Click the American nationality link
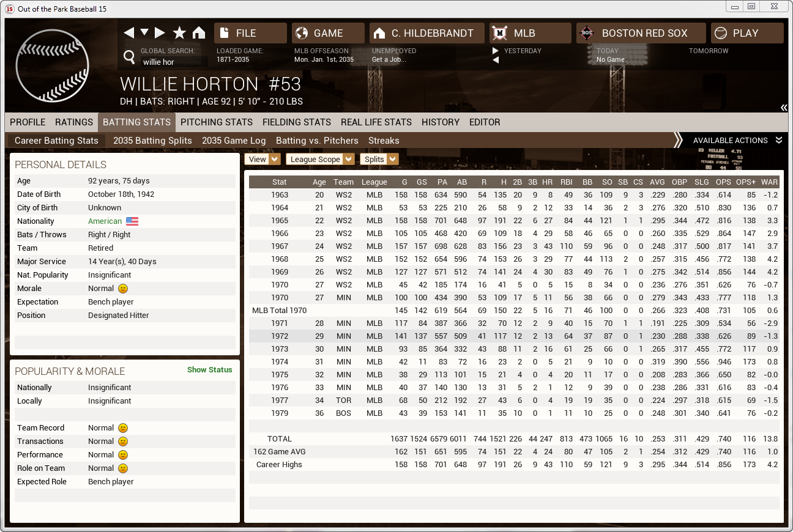The height and width of the screenshot is (532, 793). [x=105, y=221]
